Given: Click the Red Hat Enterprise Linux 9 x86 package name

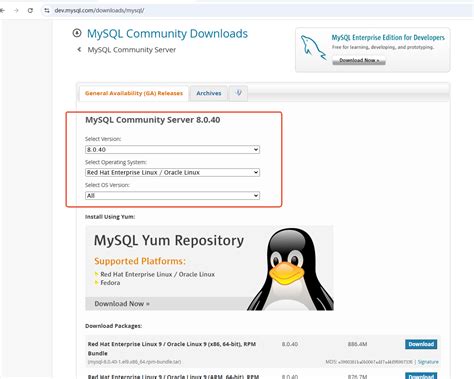Looking at the screenshot, I should click(x=172, y=348).
